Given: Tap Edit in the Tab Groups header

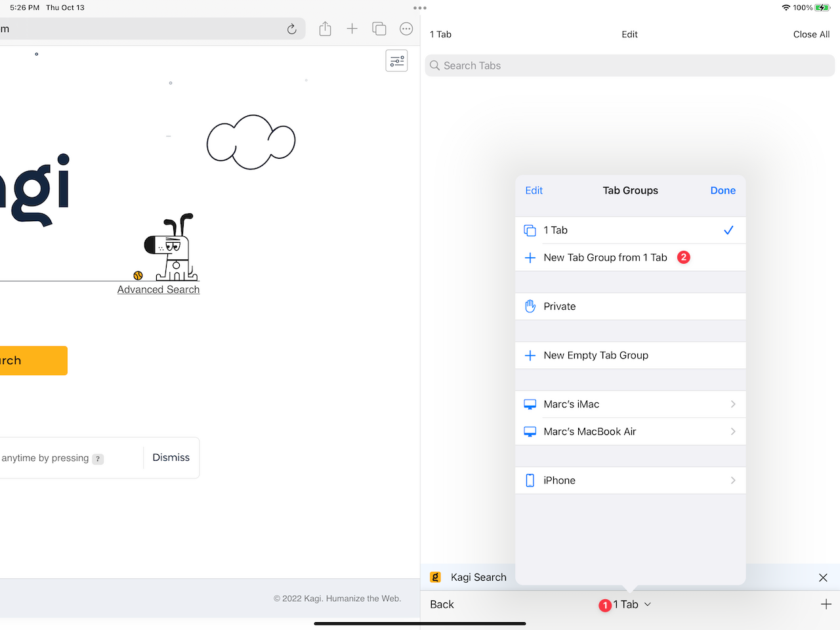Looking at the screenshot, I should tap(534, 190).
